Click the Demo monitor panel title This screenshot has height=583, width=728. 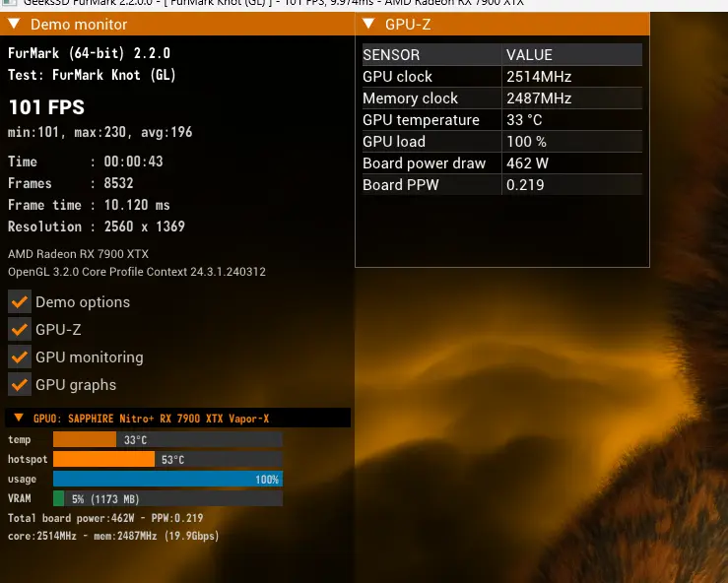click(x=79, y=25)
